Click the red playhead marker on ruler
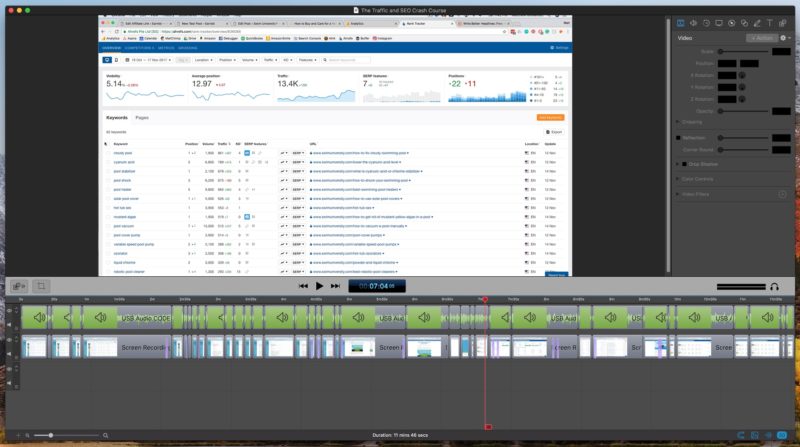Viewport: 800px width, 447px height. tap(485, 300)
